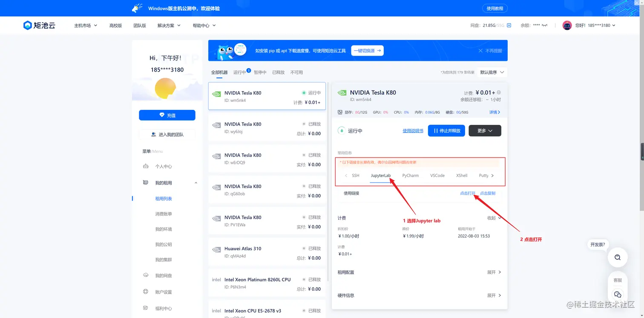
Task: Select the PyCharm connection tab
Action: pyautogui.click(x=410, y=175)
